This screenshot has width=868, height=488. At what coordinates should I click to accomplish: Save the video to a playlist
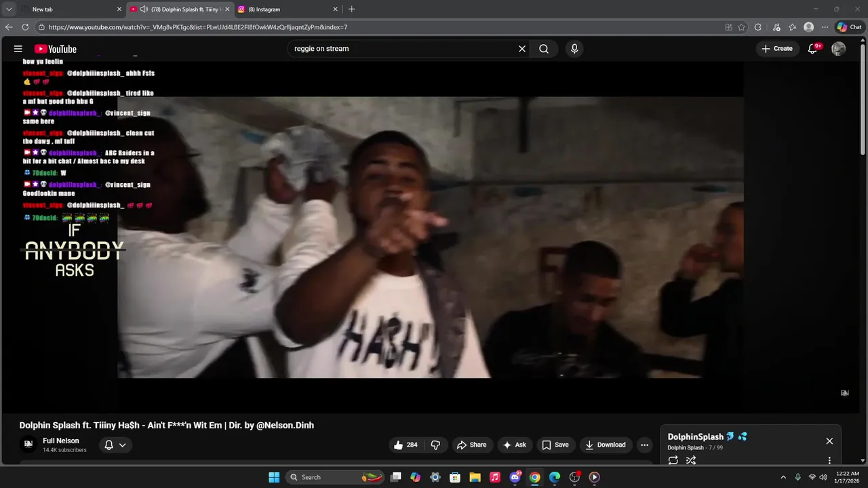[x=555, y=445]
